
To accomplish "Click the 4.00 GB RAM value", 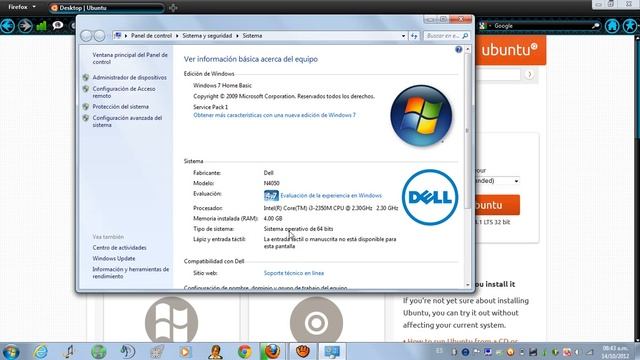I will point(273,218).
